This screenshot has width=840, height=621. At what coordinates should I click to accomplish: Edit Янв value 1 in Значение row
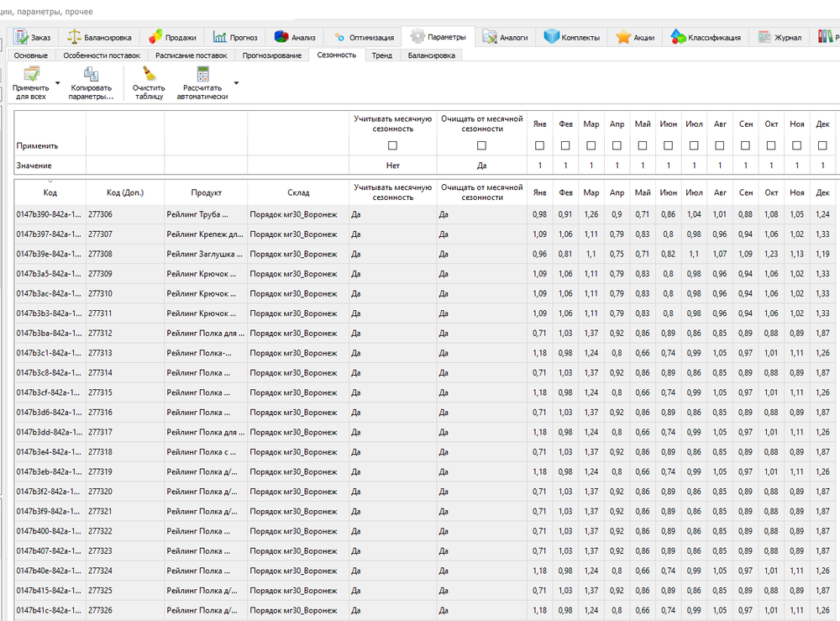[x=539, y=166]
